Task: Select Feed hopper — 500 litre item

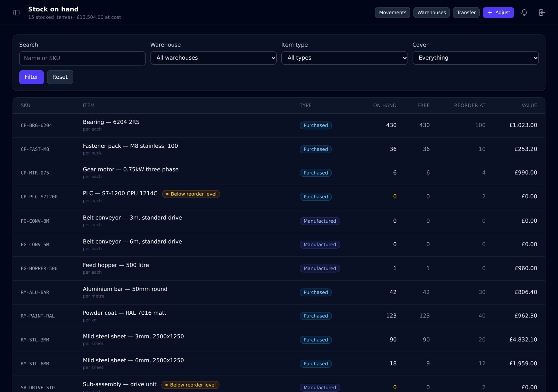Action: (116, 265)
